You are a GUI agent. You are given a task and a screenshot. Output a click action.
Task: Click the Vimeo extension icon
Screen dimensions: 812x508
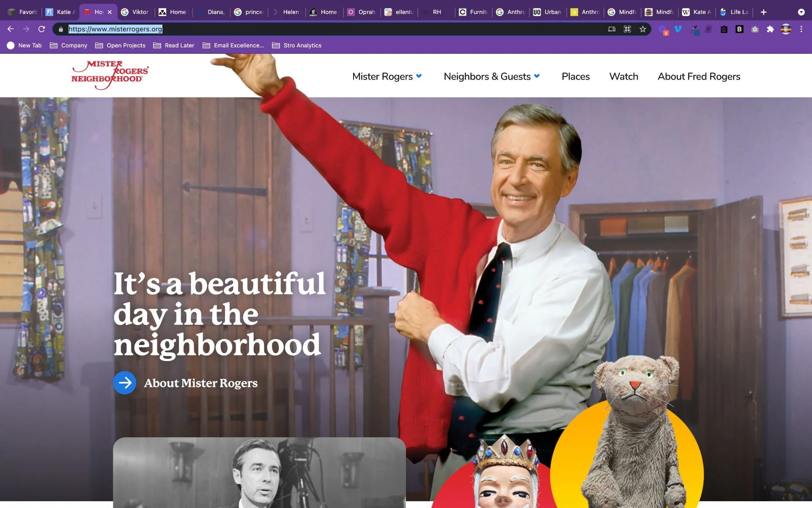678,29
